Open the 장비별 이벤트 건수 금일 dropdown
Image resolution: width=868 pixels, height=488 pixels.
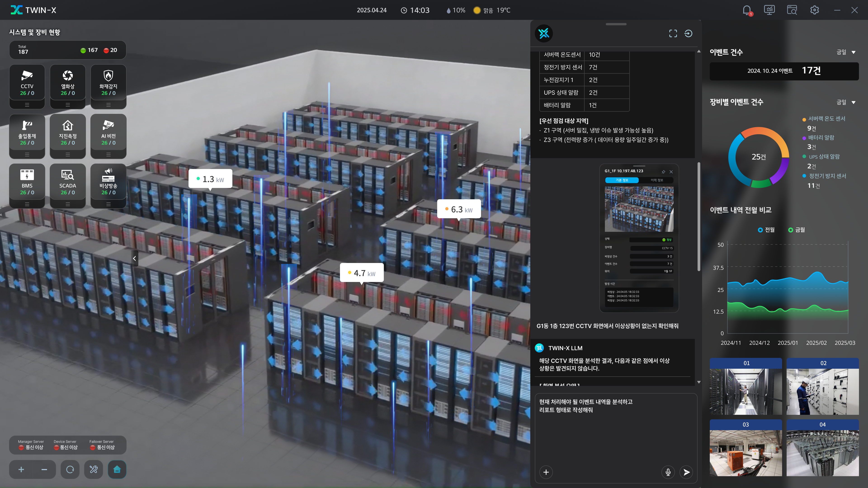(x=846, y=102)
